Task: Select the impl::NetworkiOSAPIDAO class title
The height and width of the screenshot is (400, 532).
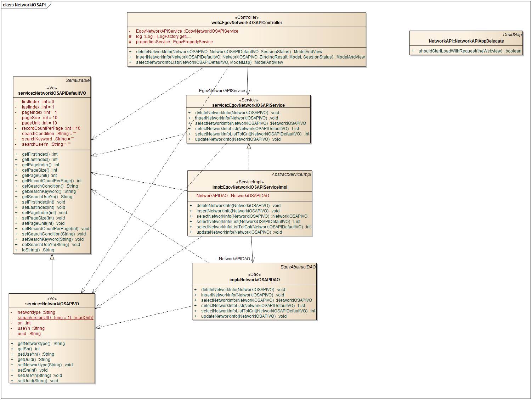Action: coord(254,280)
